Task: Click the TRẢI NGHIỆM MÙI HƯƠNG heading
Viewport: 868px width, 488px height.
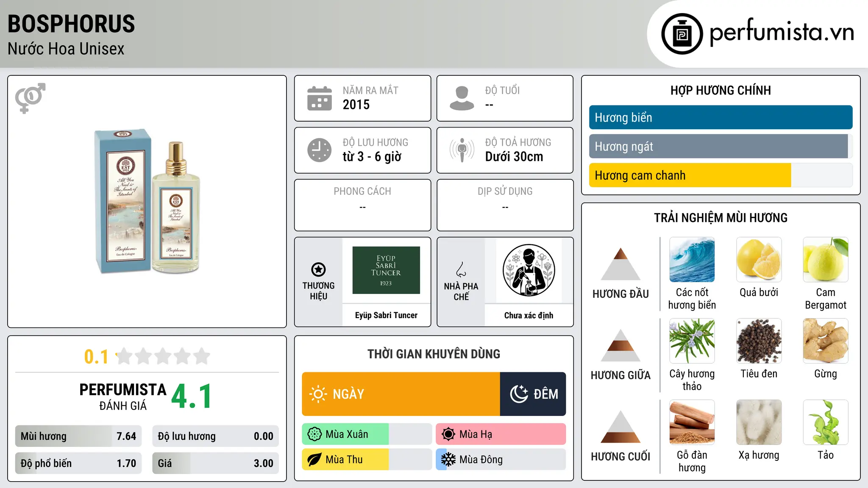Action: [x=721, y=218]
